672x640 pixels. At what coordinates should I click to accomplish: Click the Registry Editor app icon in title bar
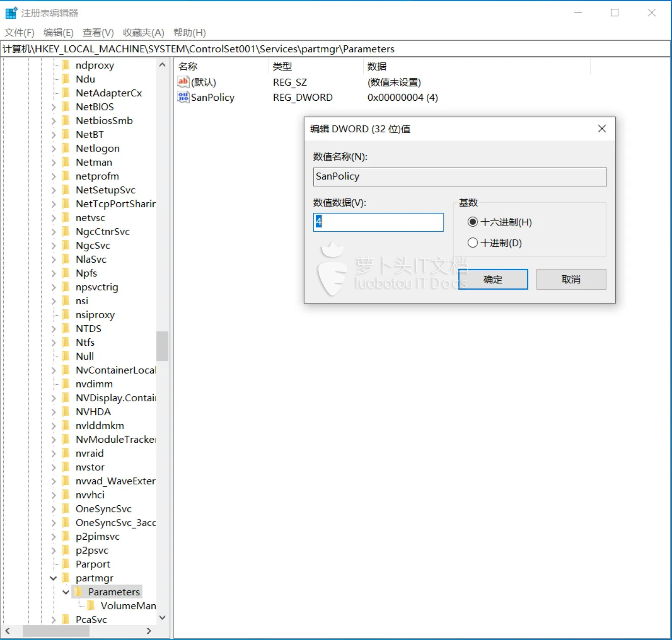(11, 13)
